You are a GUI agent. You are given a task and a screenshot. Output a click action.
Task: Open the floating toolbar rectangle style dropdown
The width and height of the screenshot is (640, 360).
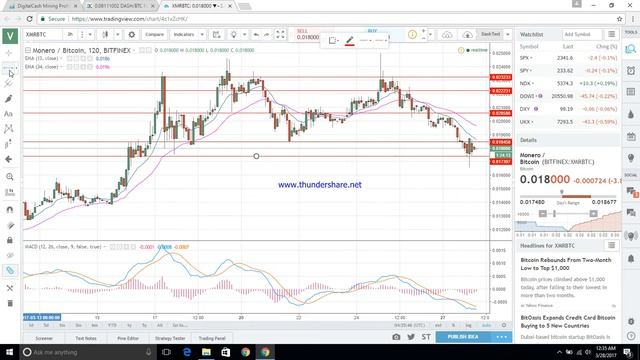tap(334, 40)
